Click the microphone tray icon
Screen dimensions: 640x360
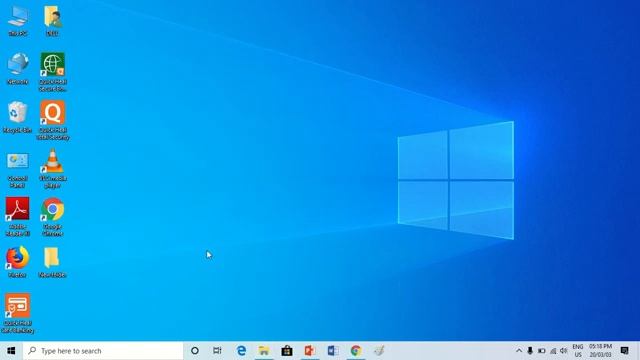click(530, 351)
